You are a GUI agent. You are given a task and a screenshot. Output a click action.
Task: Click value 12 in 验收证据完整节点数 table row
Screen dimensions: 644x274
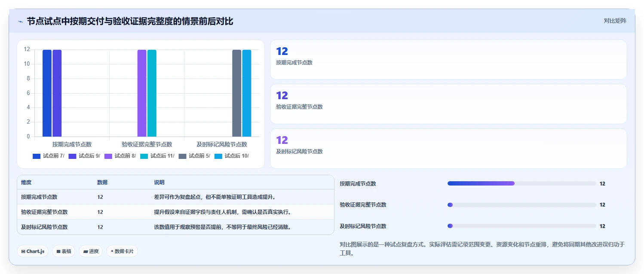[100, 212]
